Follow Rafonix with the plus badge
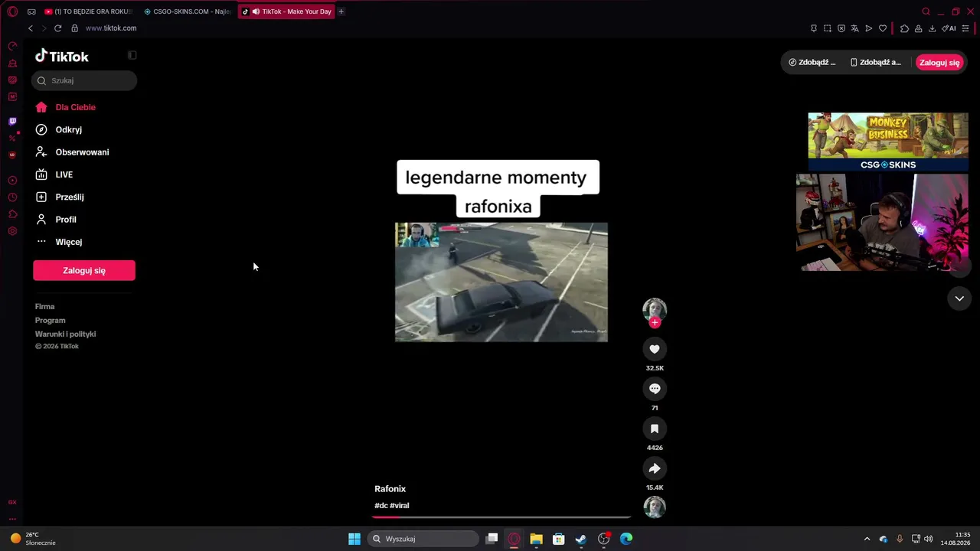The height and width of the screenshot is (551, 980). point(655,323)
